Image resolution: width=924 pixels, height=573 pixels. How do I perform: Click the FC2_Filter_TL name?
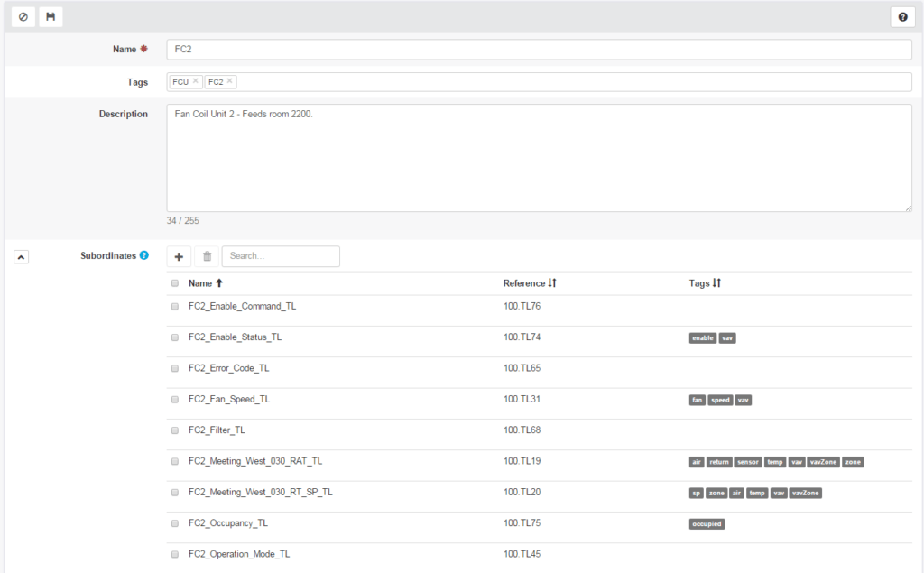(x=217, y=430)
